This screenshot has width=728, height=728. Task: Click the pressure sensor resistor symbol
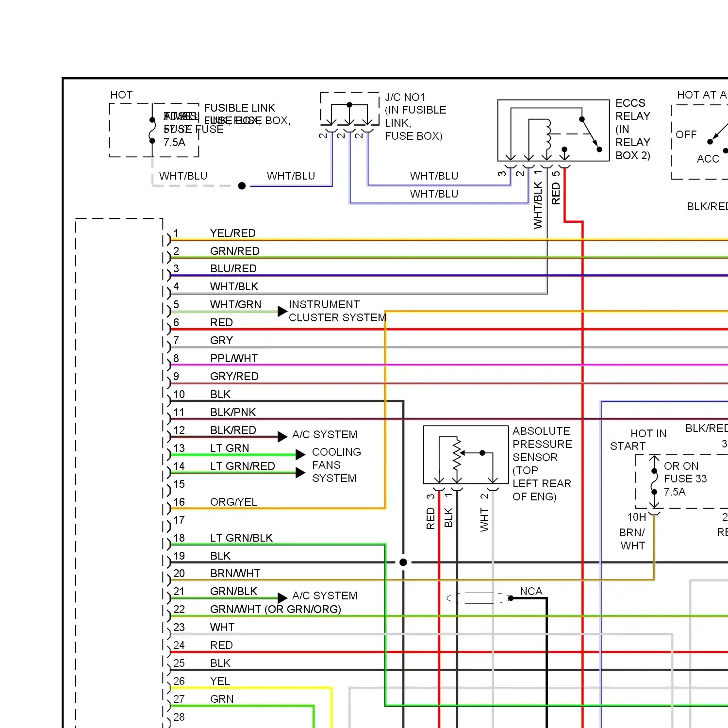(457, 453)
